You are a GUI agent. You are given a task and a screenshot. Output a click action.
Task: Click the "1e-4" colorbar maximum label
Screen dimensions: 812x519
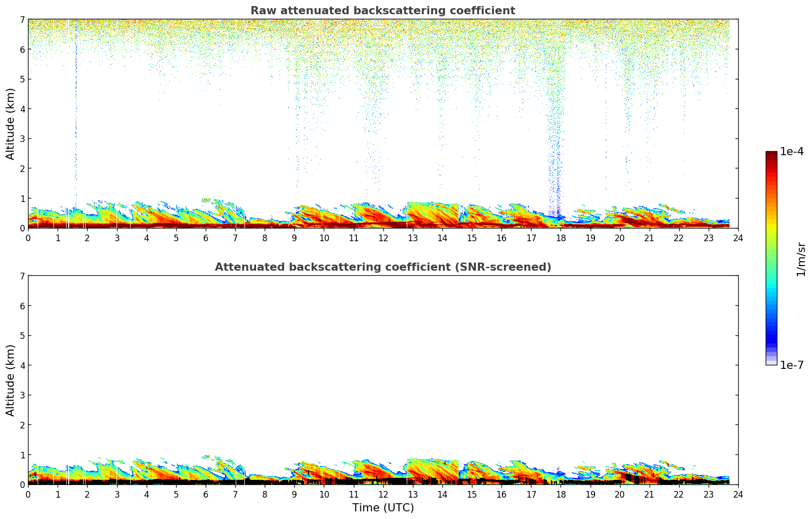tap(792, 152)
